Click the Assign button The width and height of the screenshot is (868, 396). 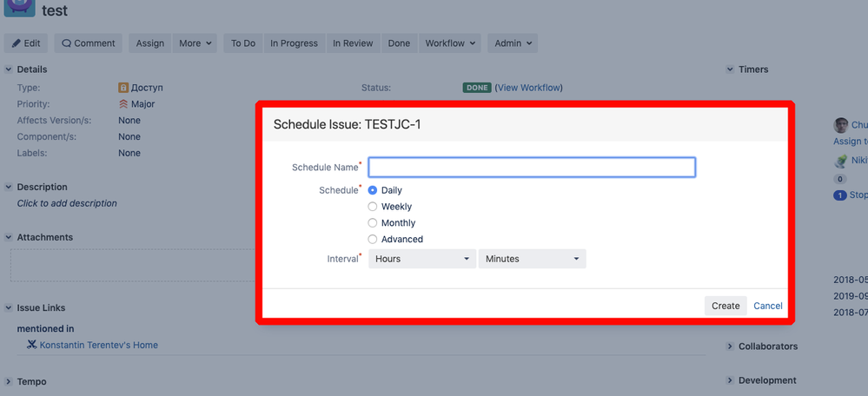(150, 43)
